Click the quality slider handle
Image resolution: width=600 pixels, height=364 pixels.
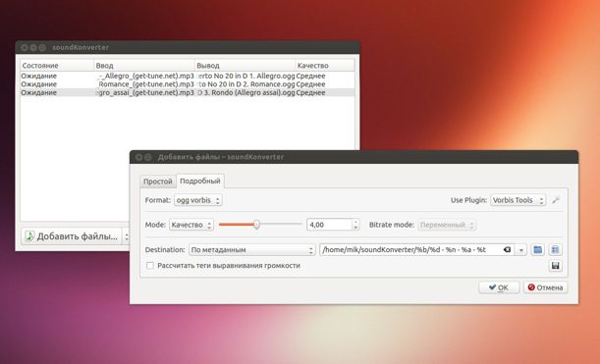256,225
